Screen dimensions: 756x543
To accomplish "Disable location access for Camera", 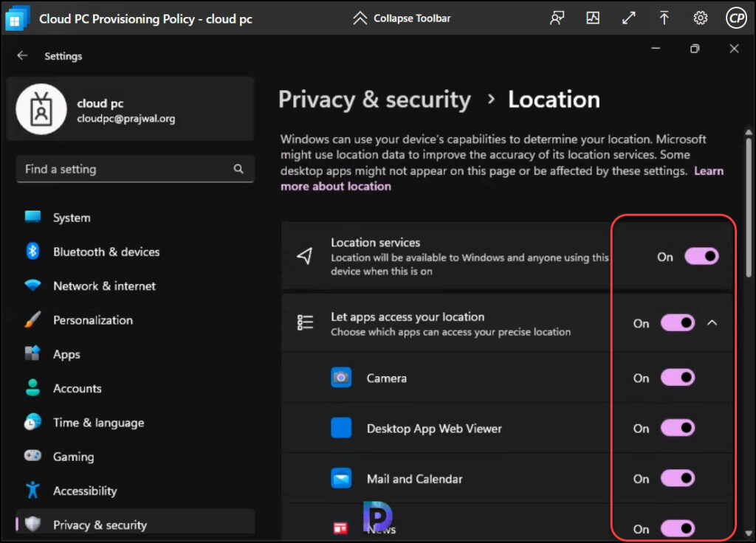I will [x=678, y=377].
